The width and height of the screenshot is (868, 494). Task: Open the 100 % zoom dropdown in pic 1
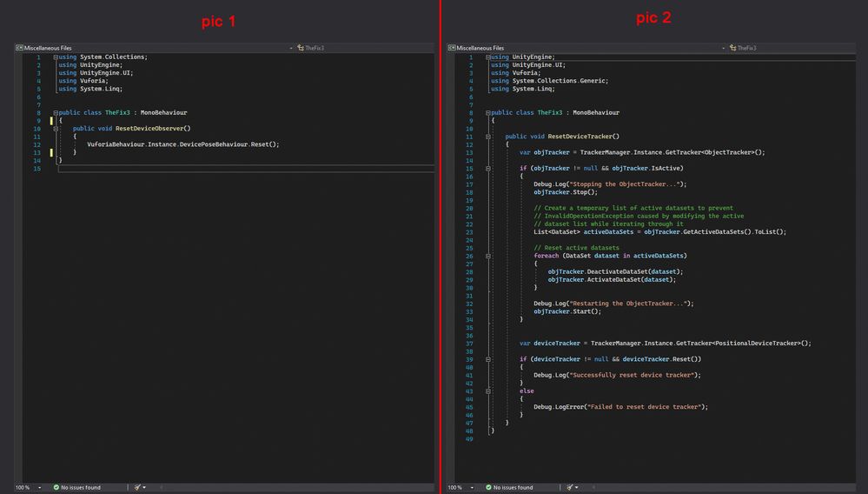click(39, 488)
